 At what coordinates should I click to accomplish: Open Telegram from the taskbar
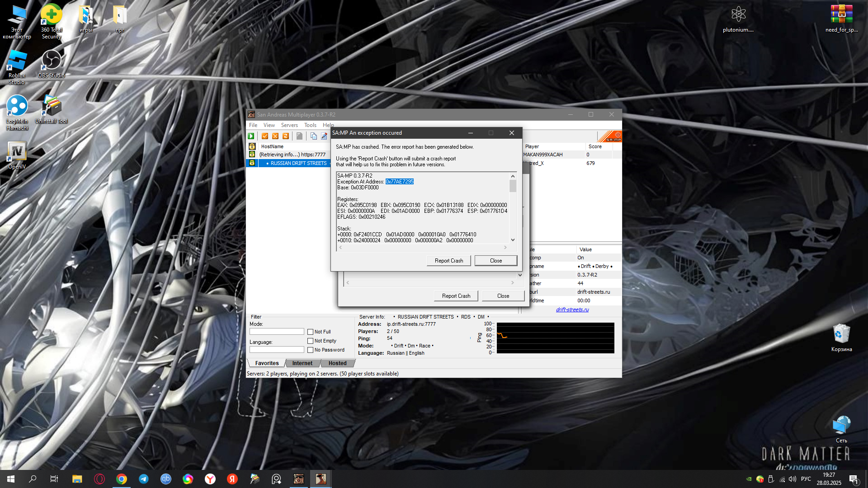click(x=144, y=479)
